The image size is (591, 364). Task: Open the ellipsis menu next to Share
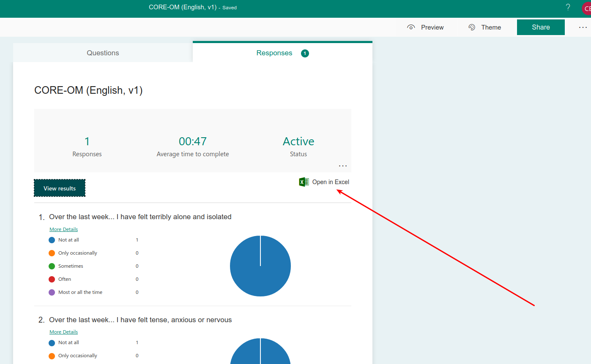click(x=583, y=27)
